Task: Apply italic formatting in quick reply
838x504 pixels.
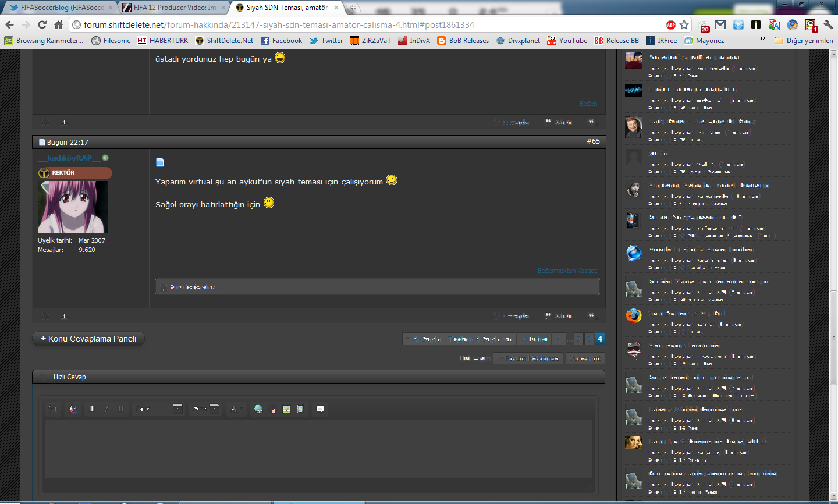Action: coord(106,409)
